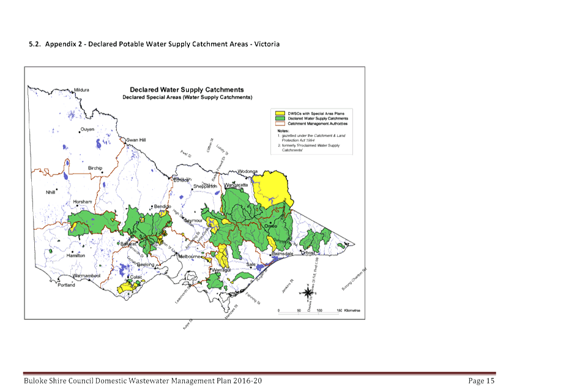The height and width of the screenshot is (392, 569).
Task: Select the Swan Hill town marker
Action: click(126, 141)
